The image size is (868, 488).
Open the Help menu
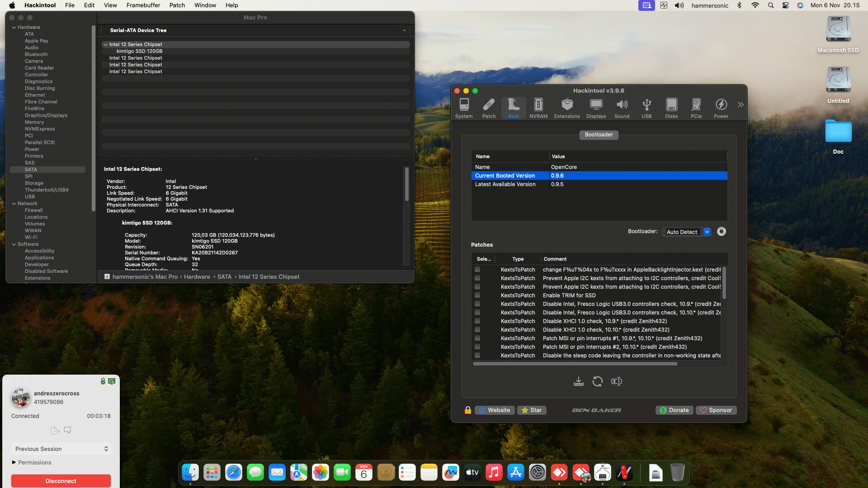(x=232, y=5)
